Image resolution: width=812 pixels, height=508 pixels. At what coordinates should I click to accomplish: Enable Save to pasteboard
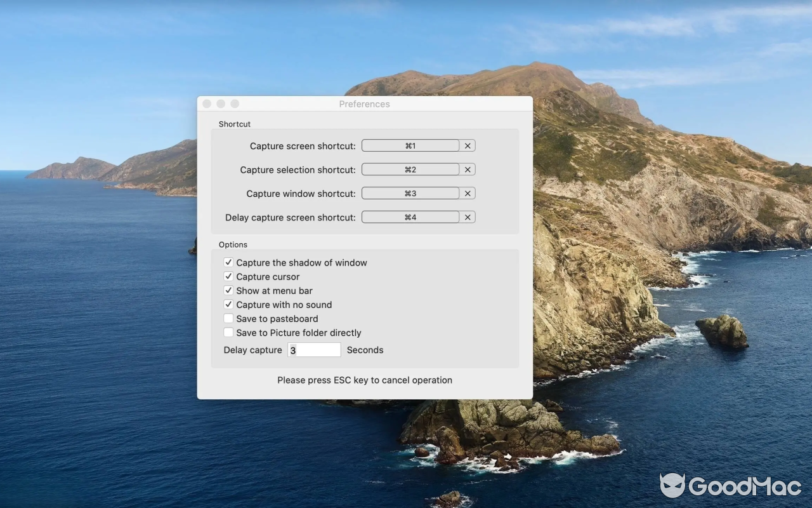click(x=228, y=318)
